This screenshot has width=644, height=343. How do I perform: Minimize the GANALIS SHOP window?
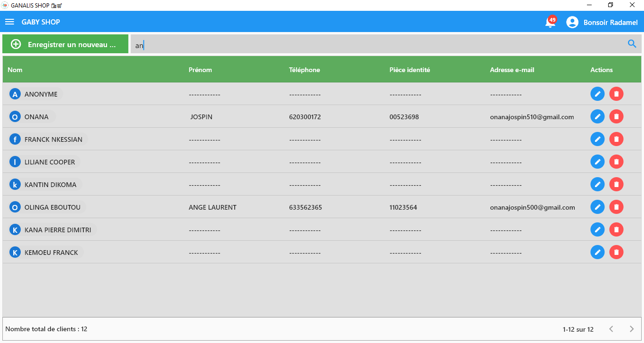[x=589, y=5]
